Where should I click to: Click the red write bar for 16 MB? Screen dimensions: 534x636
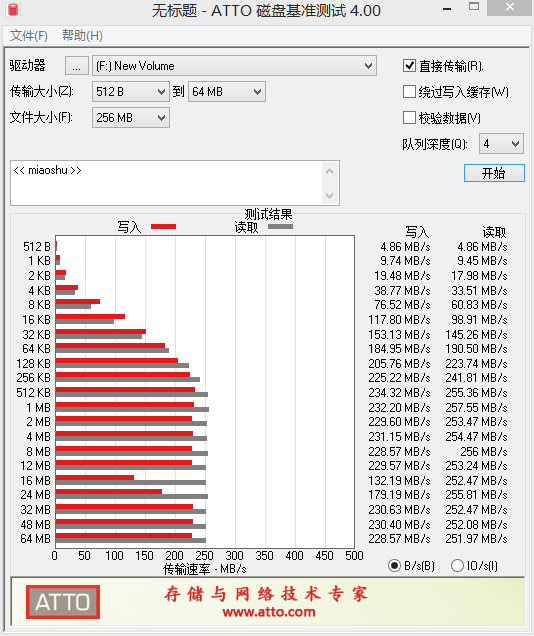(95, 477)
